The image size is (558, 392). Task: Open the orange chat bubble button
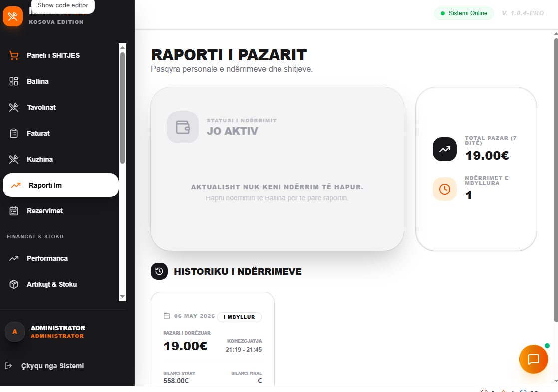pyautogui.click(x=533, y=359)
